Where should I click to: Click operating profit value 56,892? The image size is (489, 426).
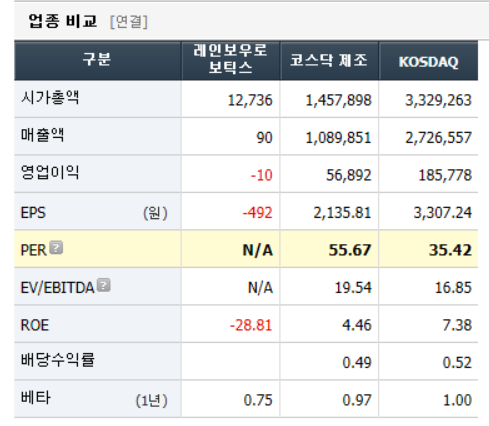click(x=349, y=175)
